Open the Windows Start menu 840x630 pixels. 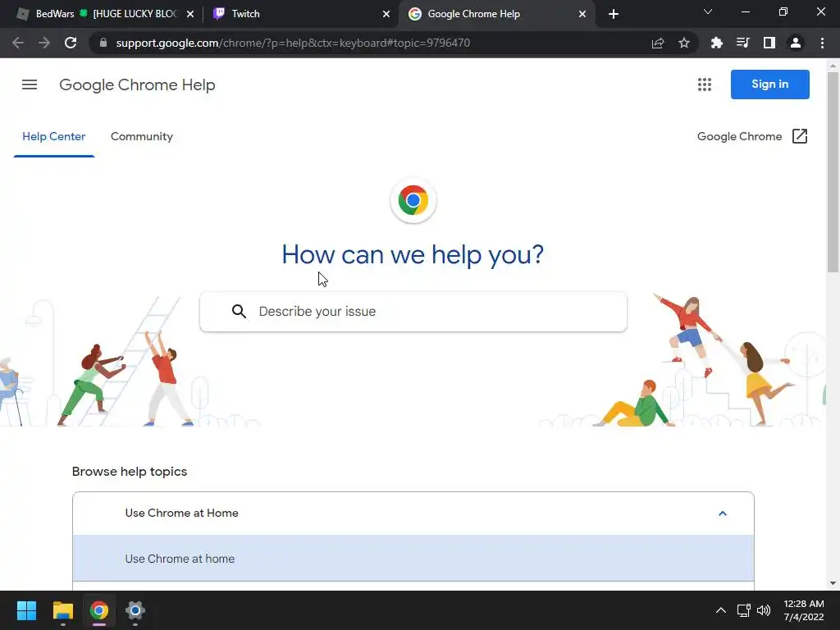pos(26,610)
